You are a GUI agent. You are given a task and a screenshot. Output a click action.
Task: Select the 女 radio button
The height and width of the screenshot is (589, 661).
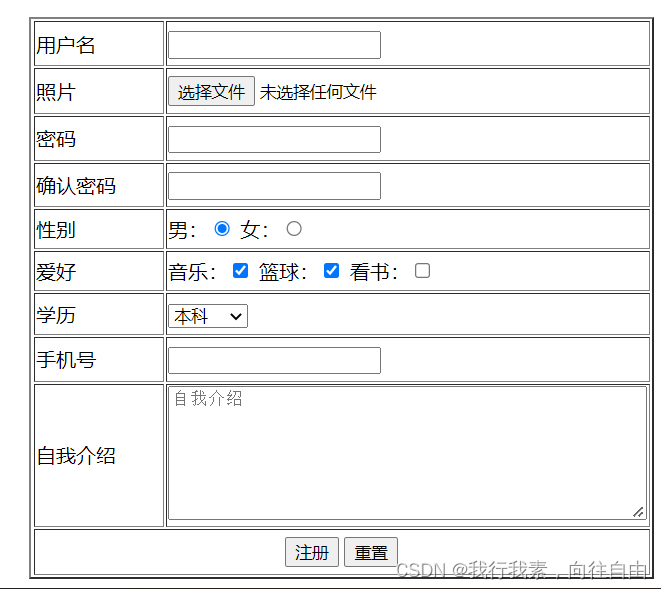(294, 229)
